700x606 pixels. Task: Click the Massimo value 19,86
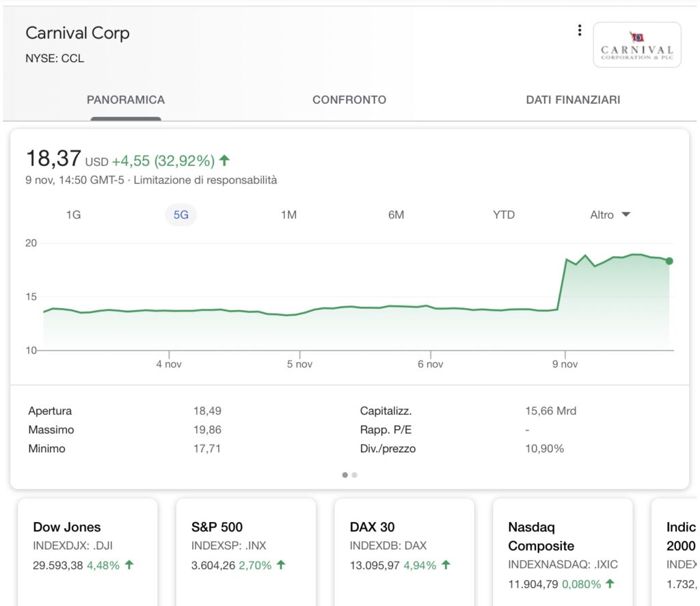[207, 430]
